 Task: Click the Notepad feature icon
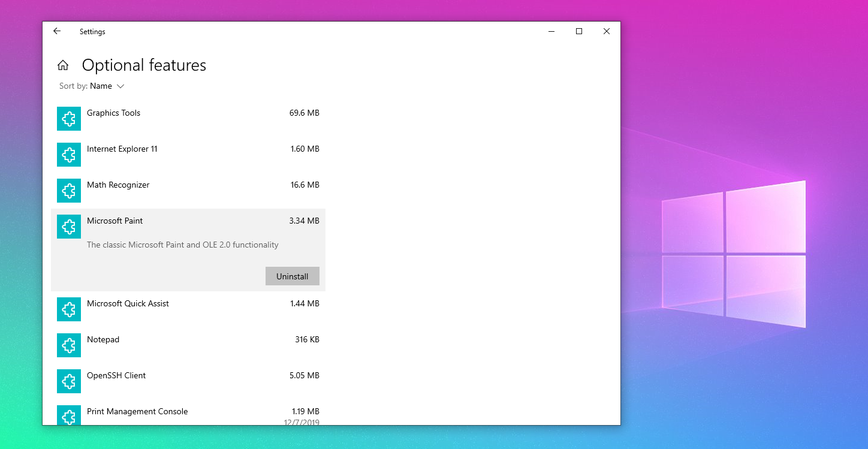[x=69, y=345]
